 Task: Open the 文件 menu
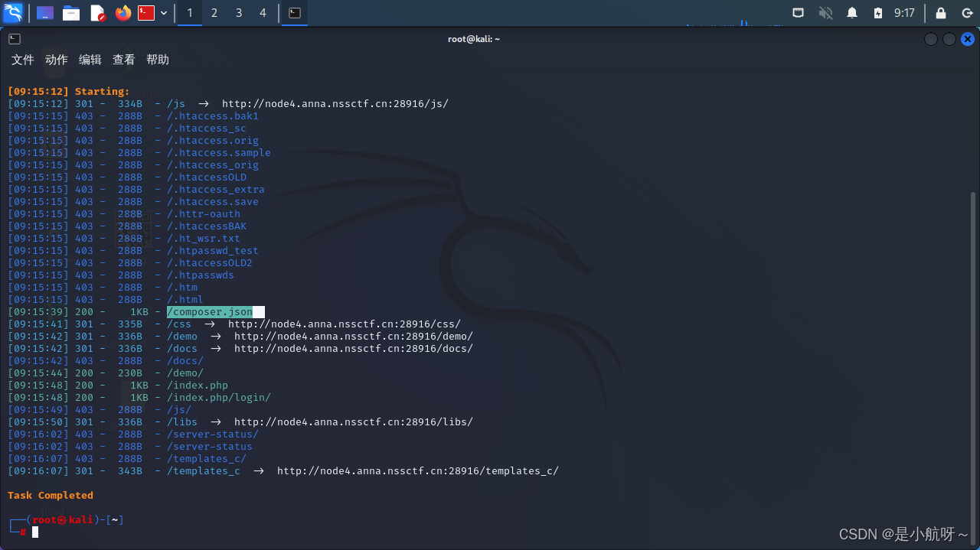22,59
